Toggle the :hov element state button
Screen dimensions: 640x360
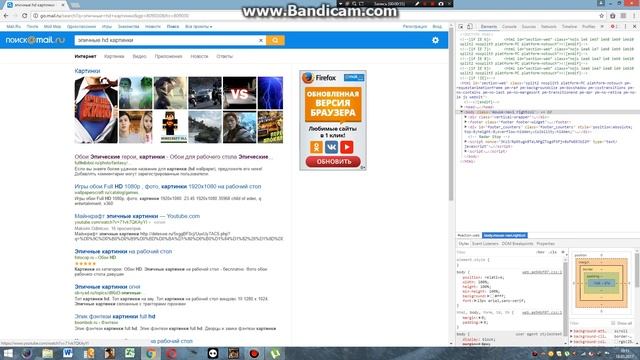point(541,252)
